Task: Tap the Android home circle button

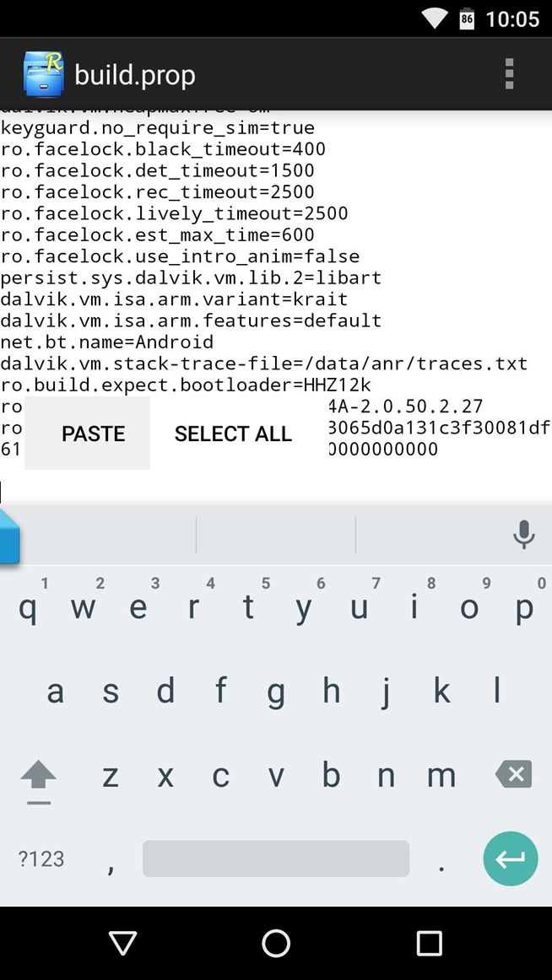Action: pos(276,943)
